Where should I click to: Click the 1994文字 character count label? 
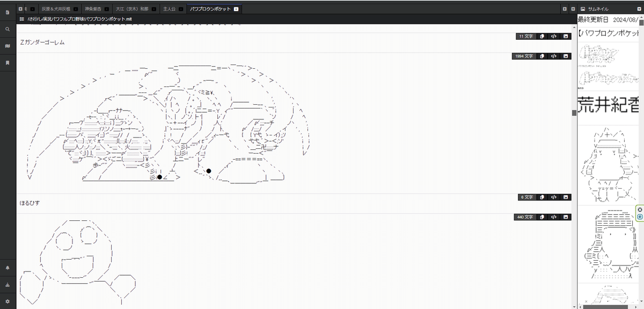tap(524, 56)
